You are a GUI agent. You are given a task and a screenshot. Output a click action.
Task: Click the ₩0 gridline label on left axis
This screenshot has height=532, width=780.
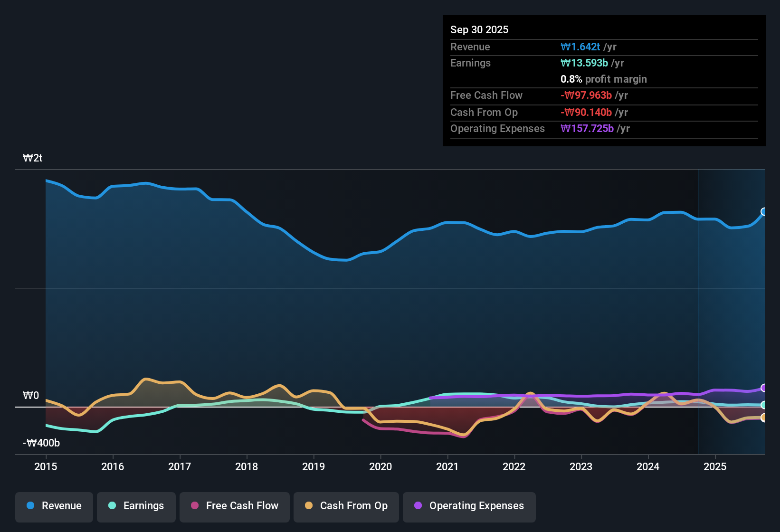pos(30,395)
